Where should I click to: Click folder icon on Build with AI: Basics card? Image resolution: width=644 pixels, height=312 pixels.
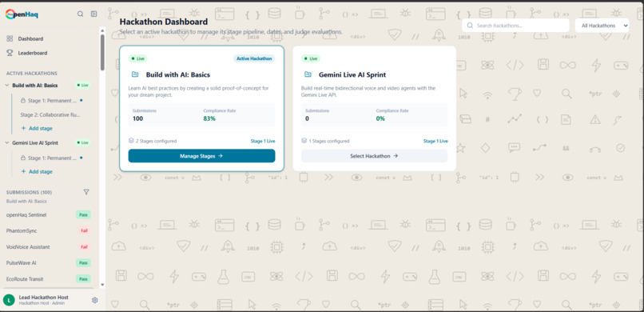click(x=135, y=75)
